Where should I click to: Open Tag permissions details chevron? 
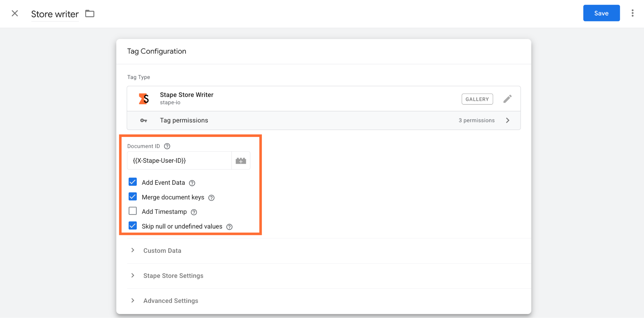(508, 120)
